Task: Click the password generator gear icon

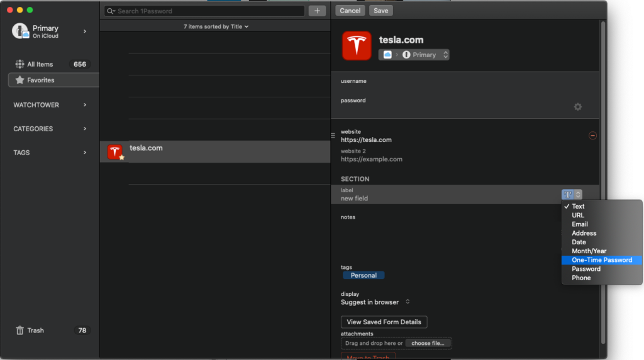Action: (577, 107)
